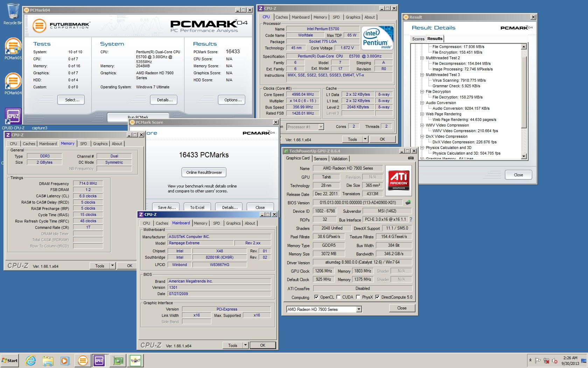This screenshot has height=368, width=588.
Task: Open network status tray icon
Action: [546, 361]
